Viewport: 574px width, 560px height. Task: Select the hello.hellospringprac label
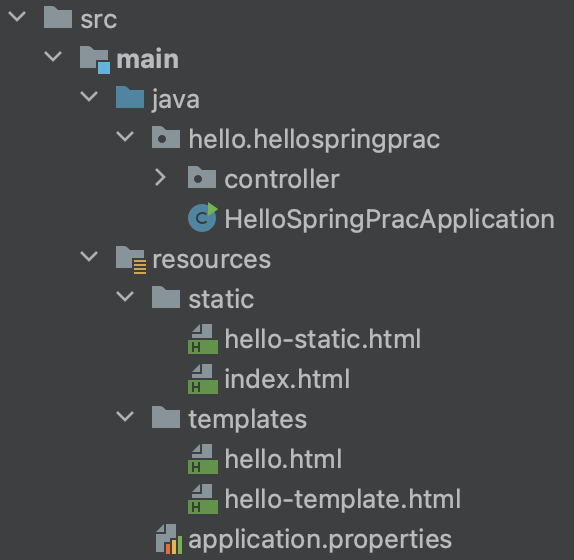point(314,139)
